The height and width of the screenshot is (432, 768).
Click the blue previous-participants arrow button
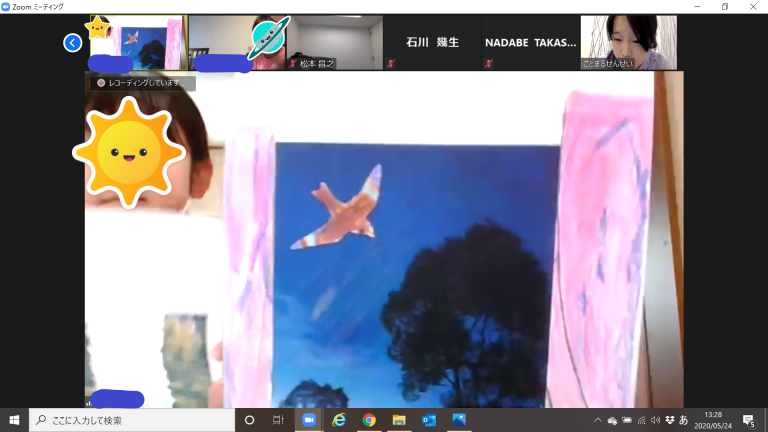72,42
